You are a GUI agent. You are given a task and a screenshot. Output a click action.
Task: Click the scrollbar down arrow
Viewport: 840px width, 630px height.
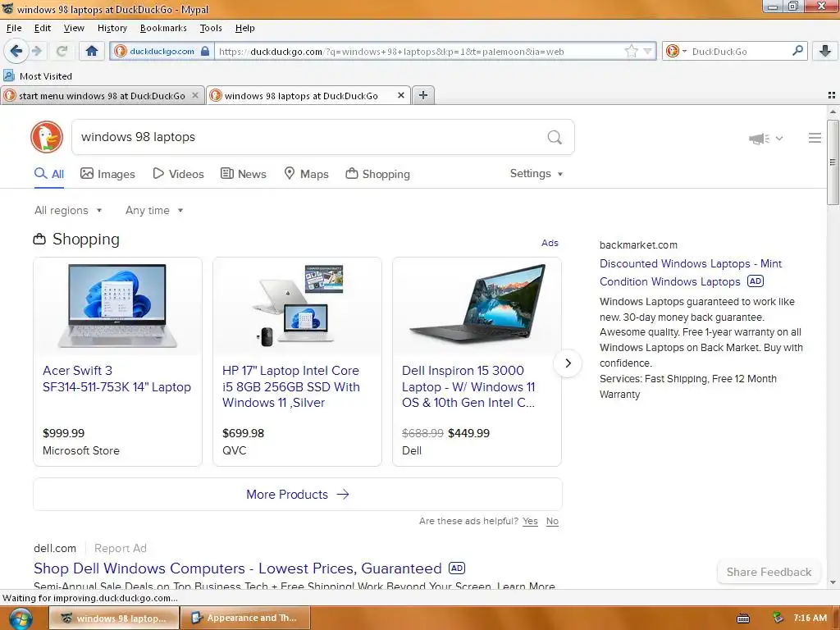click(833, 582)
